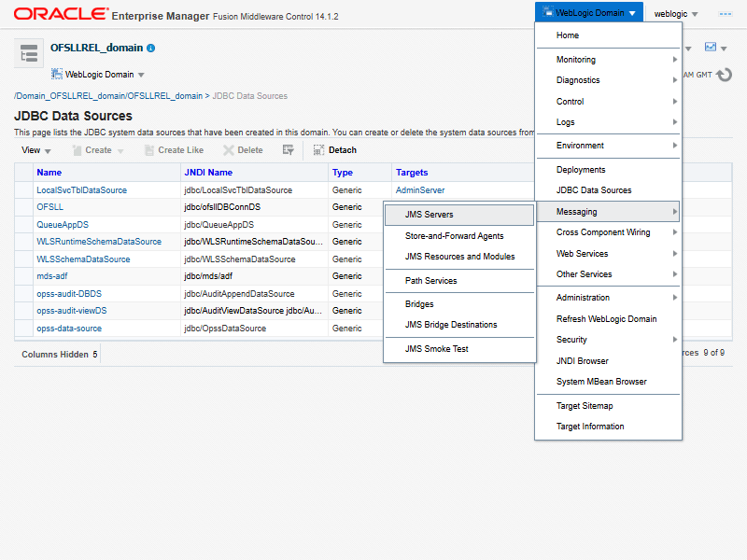The height and width of the screenshot is (560, 747).
Task: Open the weblogic user dropdown
Action: pos(675,14)
